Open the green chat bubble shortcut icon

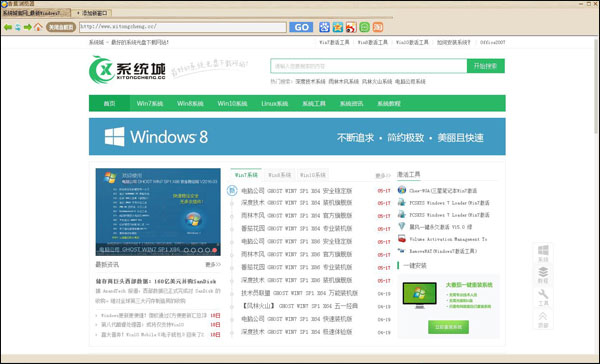pyautogui.click(x=365, y=27)
